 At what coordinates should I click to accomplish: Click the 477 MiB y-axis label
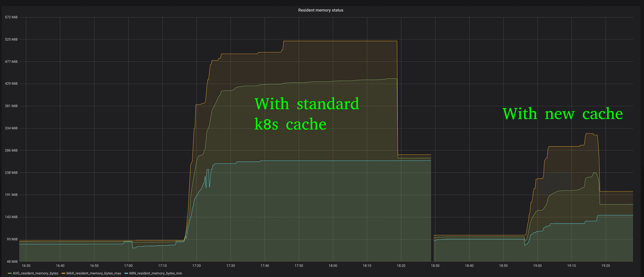[x=11, y=62]
